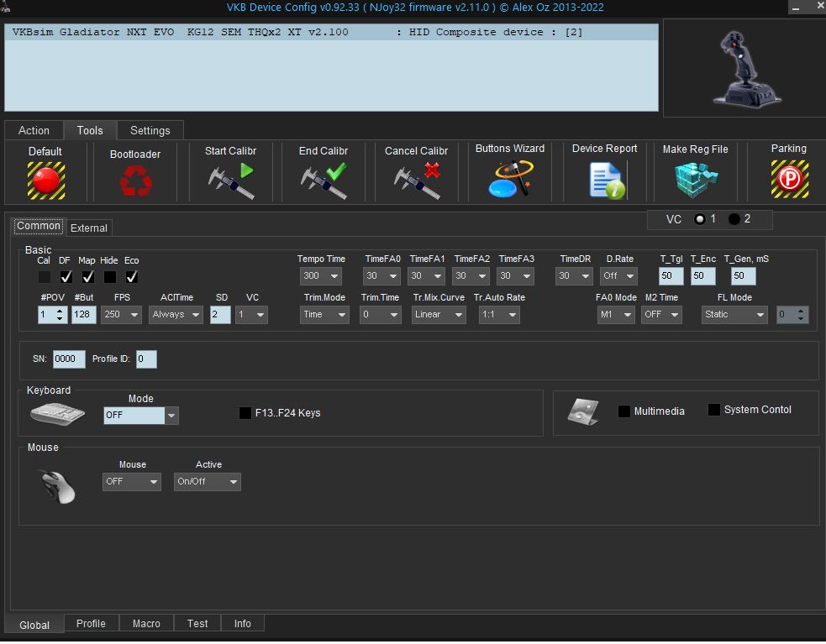
Task: Finish calibration via End Calibr icon
Action: (x=324, y=181)
